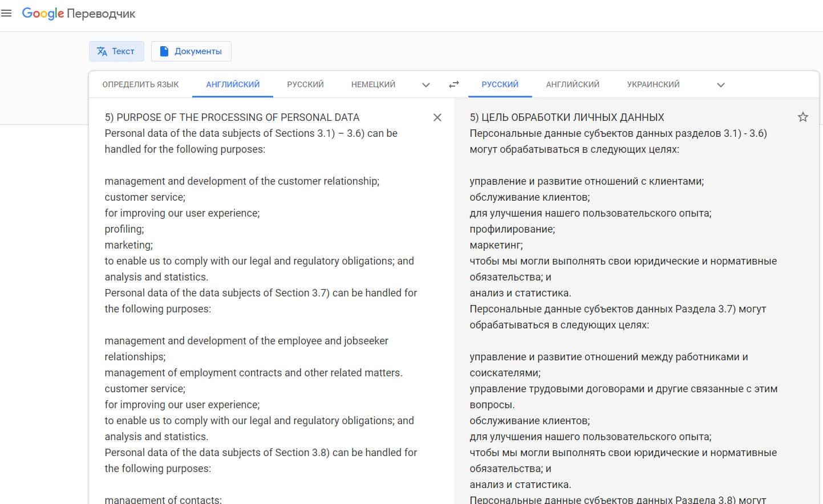This screenshot has width=823, height=504.
Task: Clear the source text with X
Action: (x=437, y=117)
